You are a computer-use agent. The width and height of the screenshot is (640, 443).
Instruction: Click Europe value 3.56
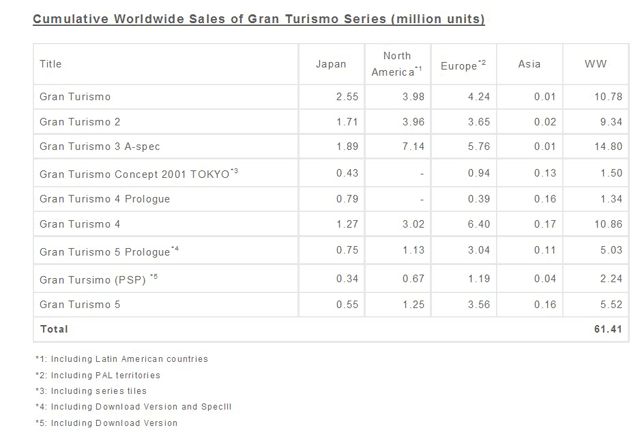click(x=479, y=304)
